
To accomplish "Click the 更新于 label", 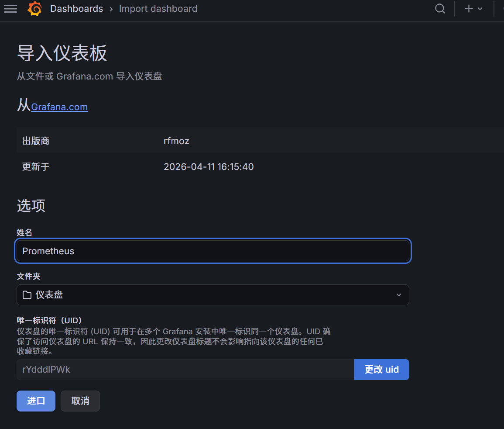I will [x=36, y=167].
